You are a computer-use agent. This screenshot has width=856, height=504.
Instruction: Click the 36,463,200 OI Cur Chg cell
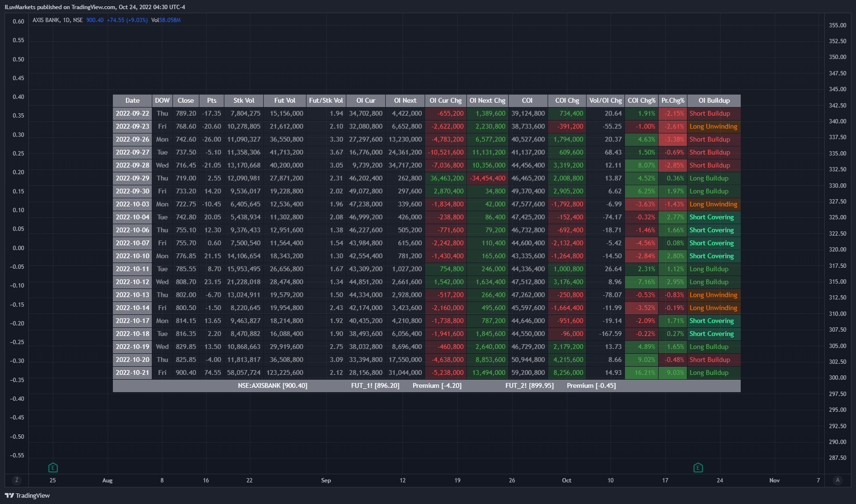click(x=446, y=179)
